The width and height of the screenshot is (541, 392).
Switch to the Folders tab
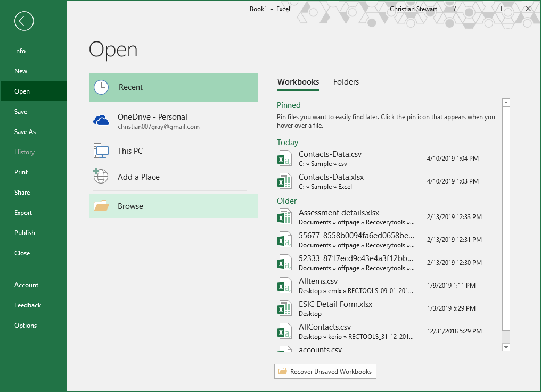coord(346,82)
